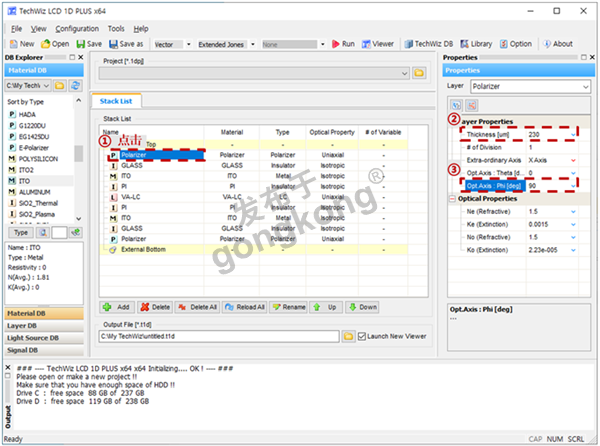The image size is (600, 446).
Task: Switch to the Stack List tab
Action: (116, 101)
